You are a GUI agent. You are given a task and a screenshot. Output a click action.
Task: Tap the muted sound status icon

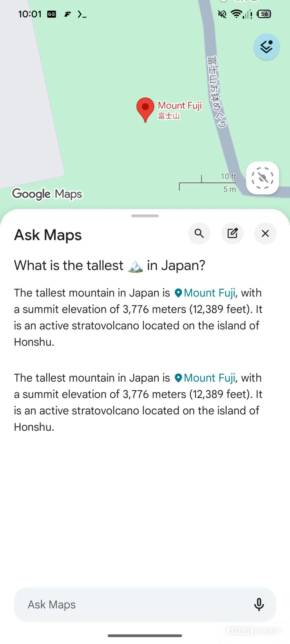click(x=222, y=14)
